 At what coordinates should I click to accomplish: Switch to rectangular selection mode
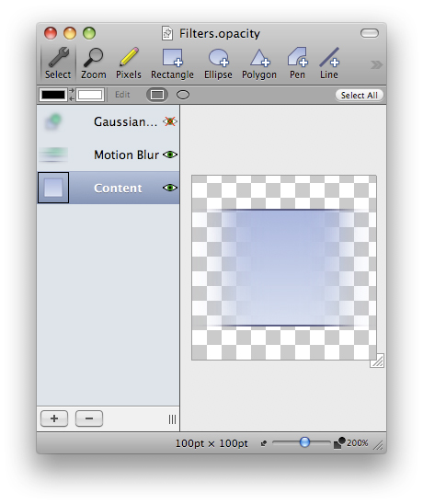[157, 95]
